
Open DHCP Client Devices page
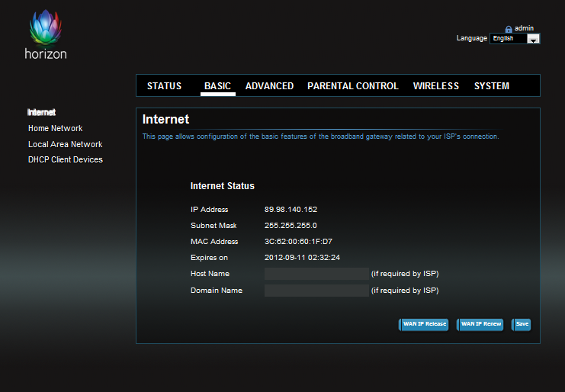pos(66,159)
